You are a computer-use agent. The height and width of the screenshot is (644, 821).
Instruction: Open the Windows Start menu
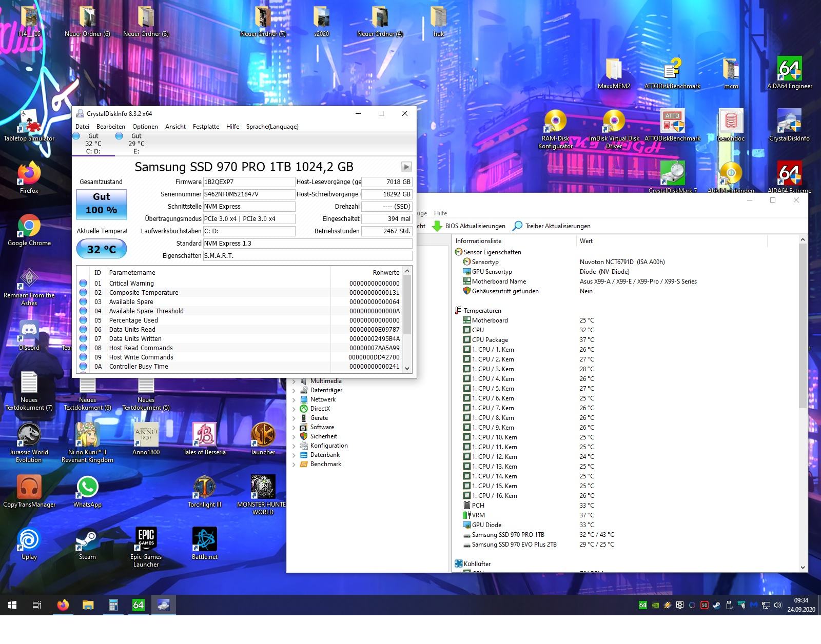(12, 605)
